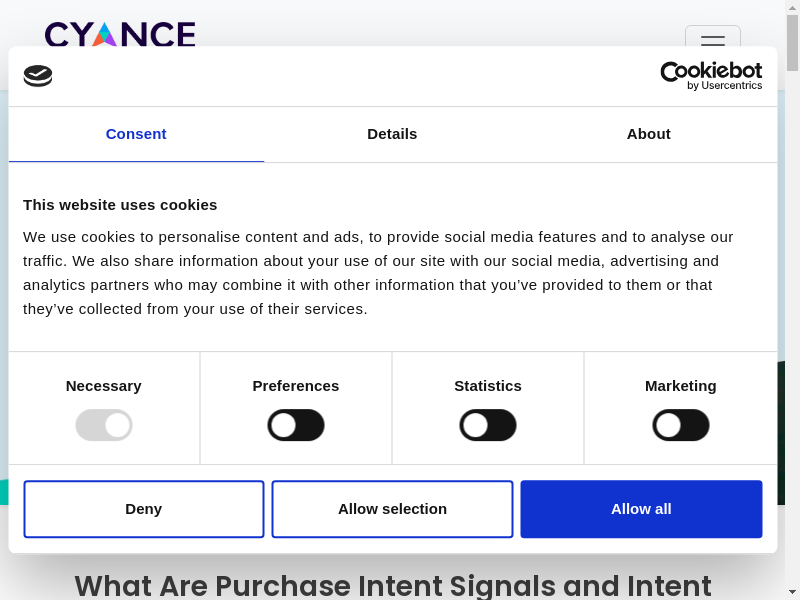Select the About tab
Screen dimensions: 800x600
click(648, 134)
